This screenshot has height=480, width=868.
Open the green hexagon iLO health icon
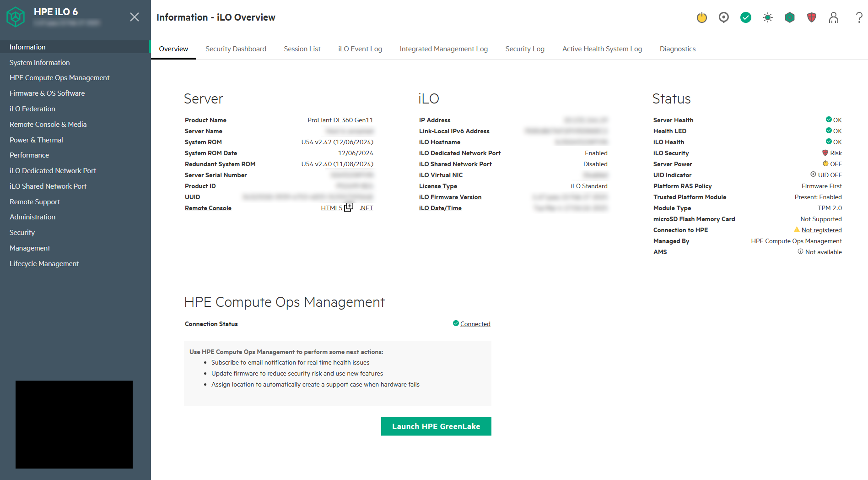(790, 17)
